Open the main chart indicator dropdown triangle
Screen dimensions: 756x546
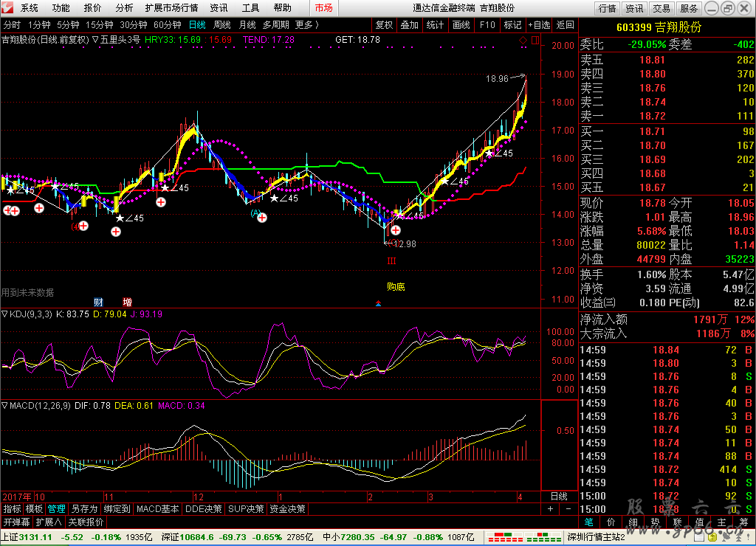click(95, 40)
